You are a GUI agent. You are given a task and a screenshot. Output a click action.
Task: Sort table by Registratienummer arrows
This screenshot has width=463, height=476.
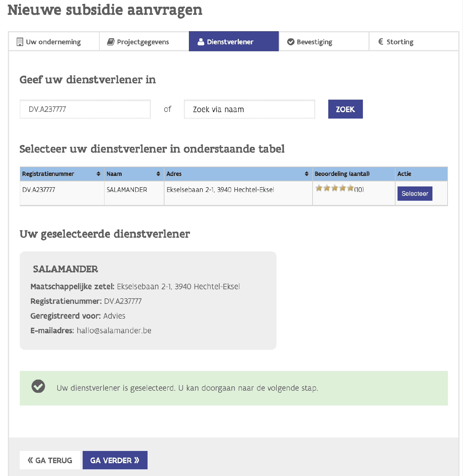click(x=98, y=174)
